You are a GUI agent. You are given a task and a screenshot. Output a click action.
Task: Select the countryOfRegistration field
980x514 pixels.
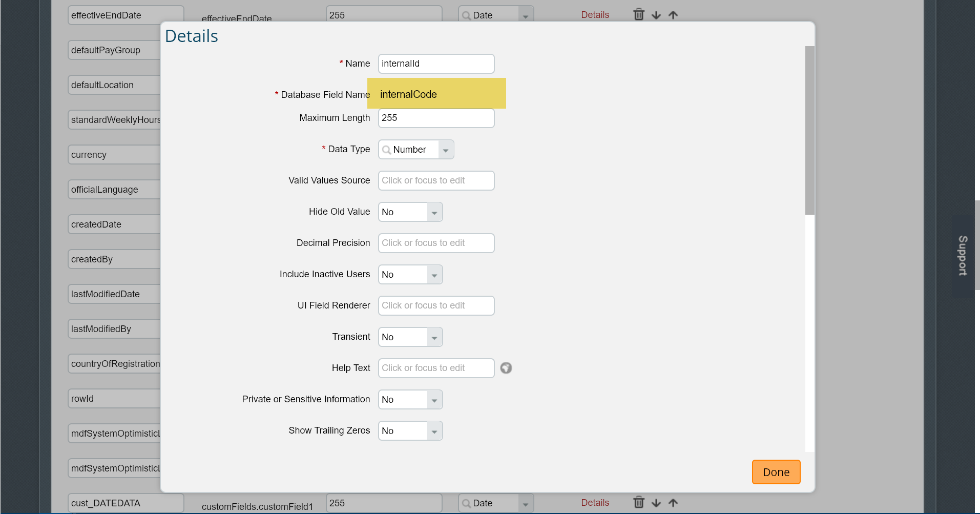[114, 364]
